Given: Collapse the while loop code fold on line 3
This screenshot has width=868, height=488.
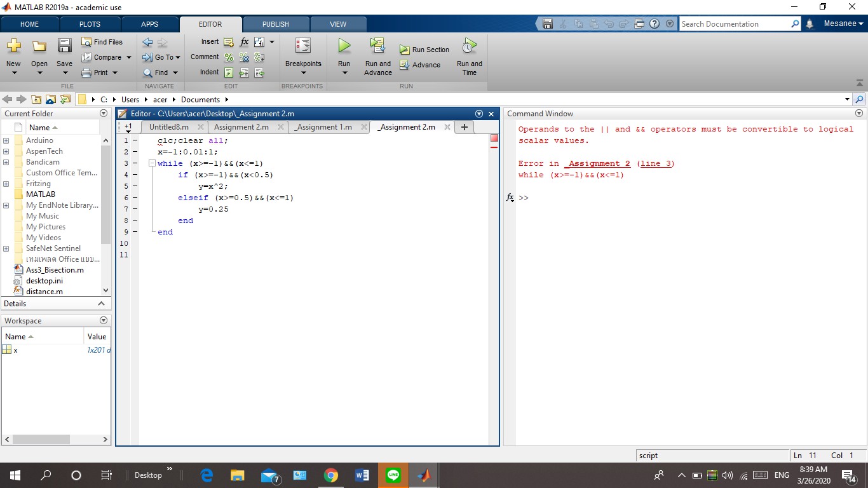Looking at the screenshot, I should tap(152, 163).
